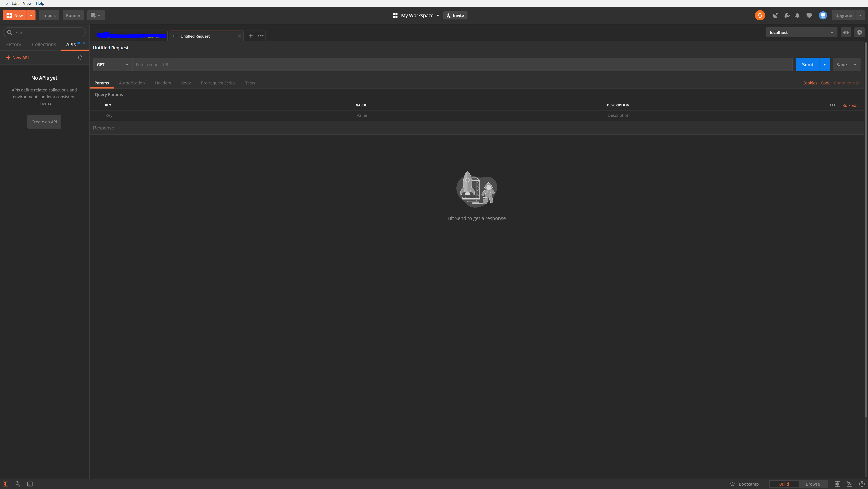868x489 pixels.
Task: Open the GET method dropdown
Action: [x=112, y=65]
